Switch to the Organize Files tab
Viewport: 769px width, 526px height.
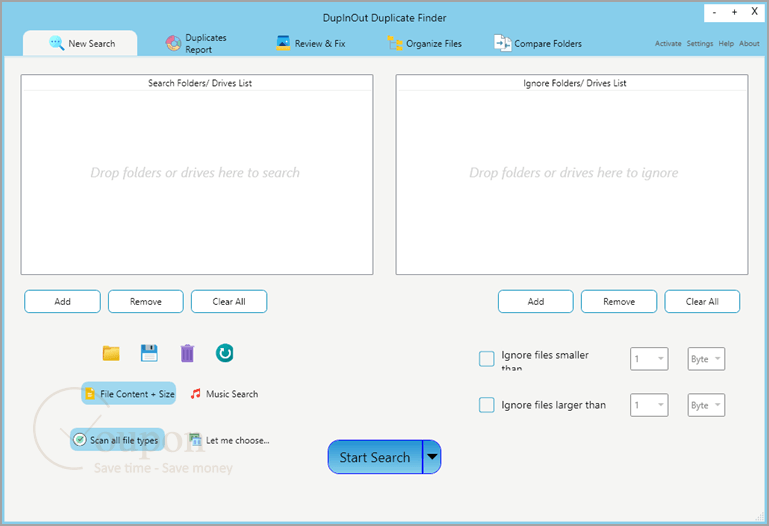pyautogui.click(x=425, y=43)
